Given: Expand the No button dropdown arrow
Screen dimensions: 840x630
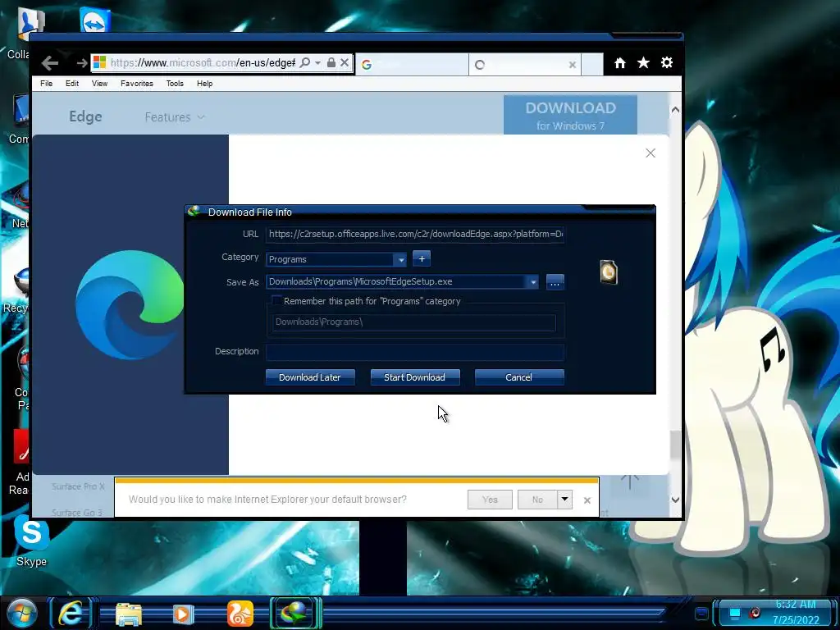Looking at the screenshot, I should (564, 500).
